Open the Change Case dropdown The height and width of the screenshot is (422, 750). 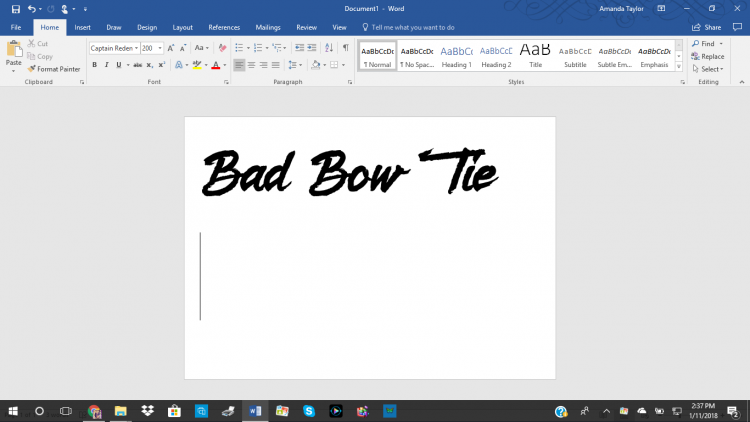[202, 48]
